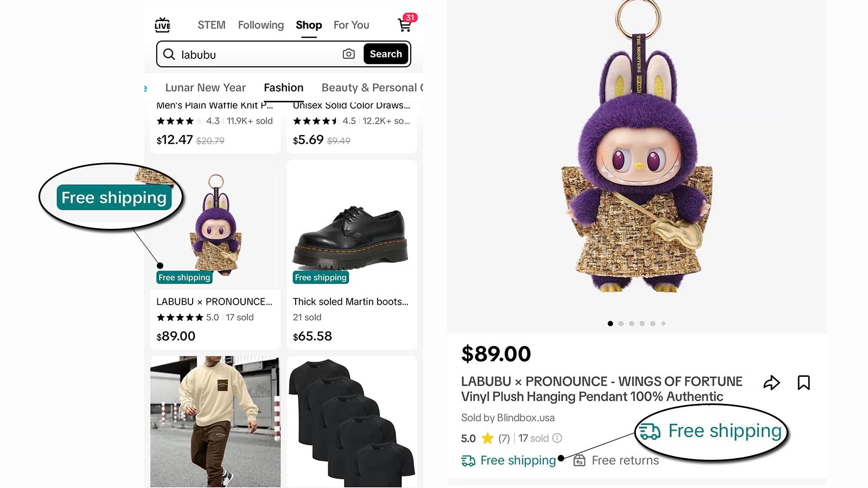Click the magnifying glass search icon
The width and height of the screenshot is (868, 488).
(169, 54)
